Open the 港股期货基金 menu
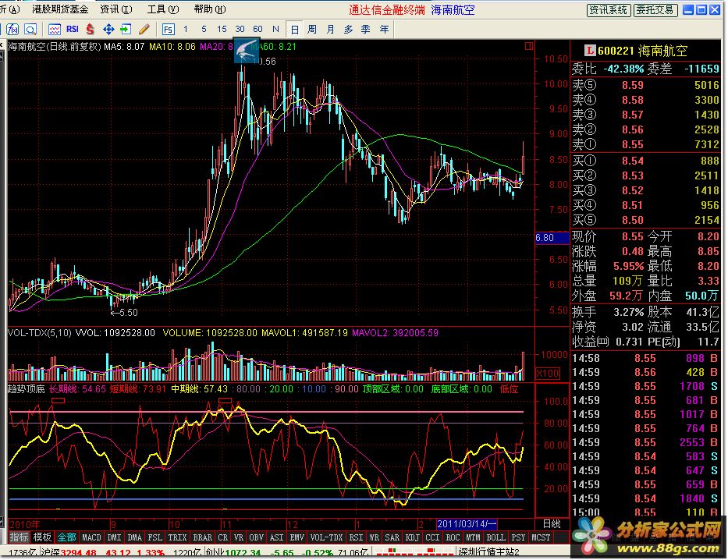The height and width of the screenshot is (560, 728). 60,9
